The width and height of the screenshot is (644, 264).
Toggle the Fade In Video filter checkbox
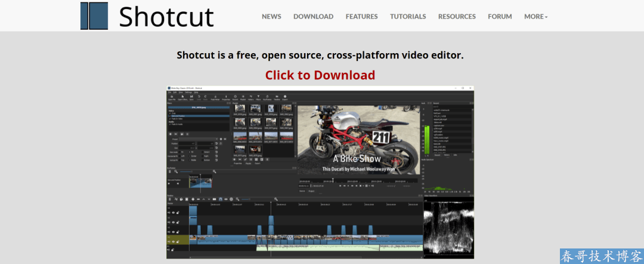170,119
